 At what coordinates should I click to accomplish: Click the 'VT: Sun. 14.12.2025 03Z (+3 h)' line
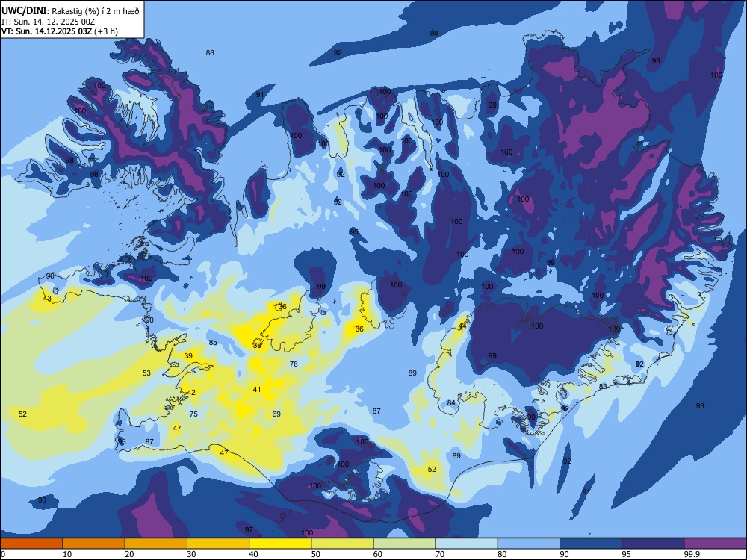(x=60, y=31)
